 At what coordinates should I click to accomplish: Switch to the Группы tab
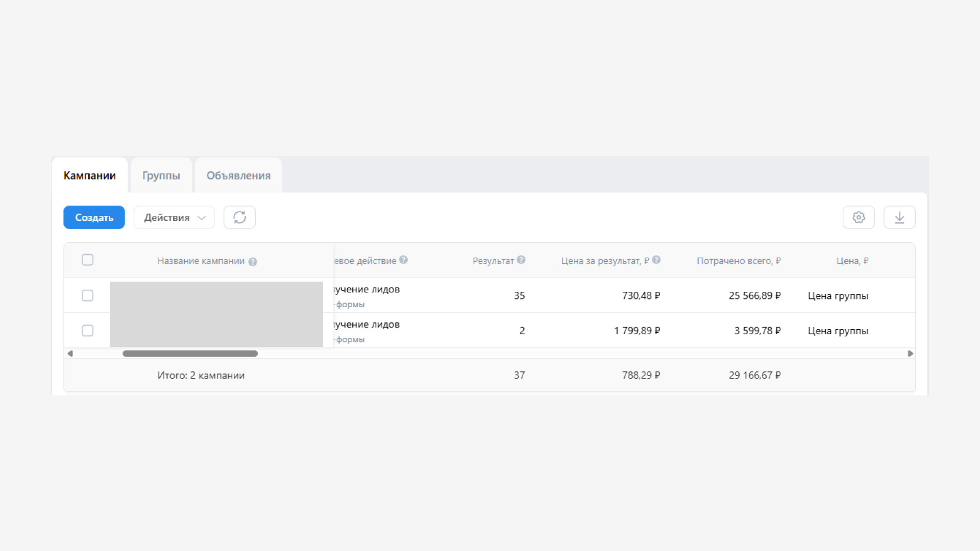(x=161, y=176)
